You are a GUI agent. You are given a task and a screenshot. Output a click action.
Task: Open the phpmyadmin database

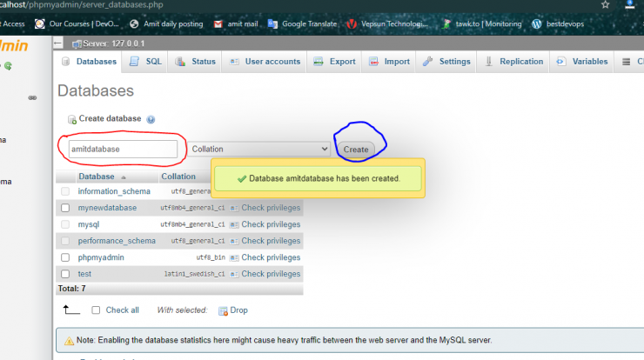point(101,257)
